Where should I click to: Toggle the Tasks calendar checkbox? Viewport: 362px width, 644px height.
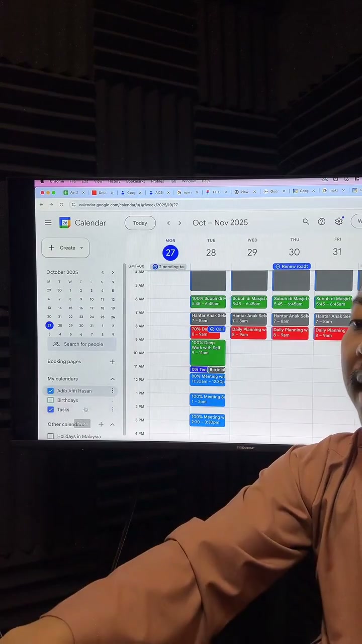(51, 410)
